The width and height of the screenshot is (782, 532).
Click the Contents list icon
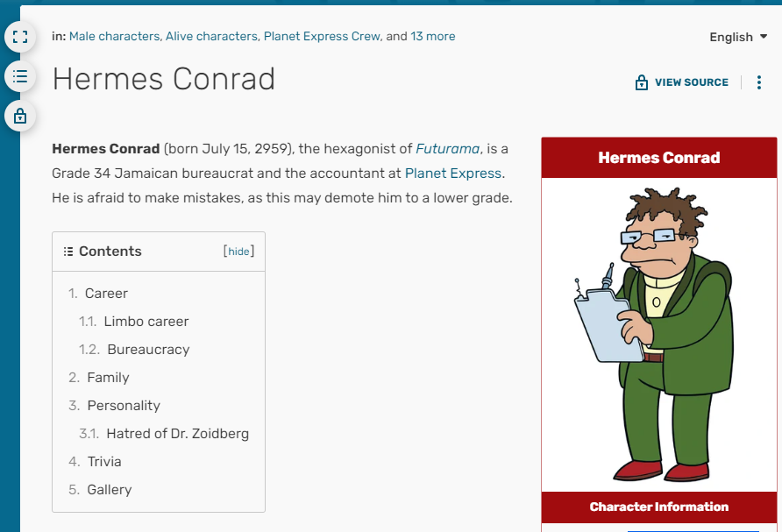click(x=68, y=252)
